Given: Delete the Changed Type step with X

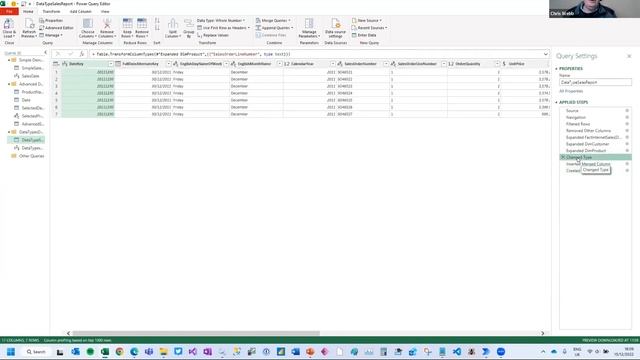Looking at the screenshot, I should [x=563, y=157].
